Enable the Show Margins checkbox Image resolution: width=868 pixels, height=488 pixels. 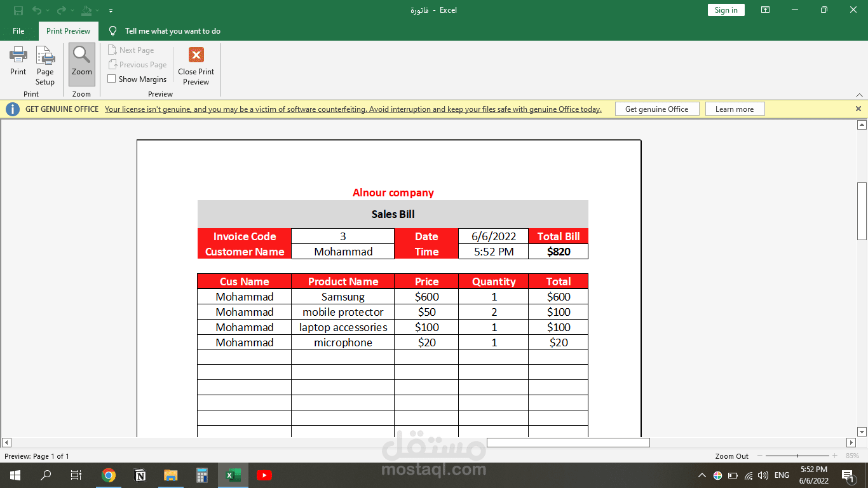112,79
